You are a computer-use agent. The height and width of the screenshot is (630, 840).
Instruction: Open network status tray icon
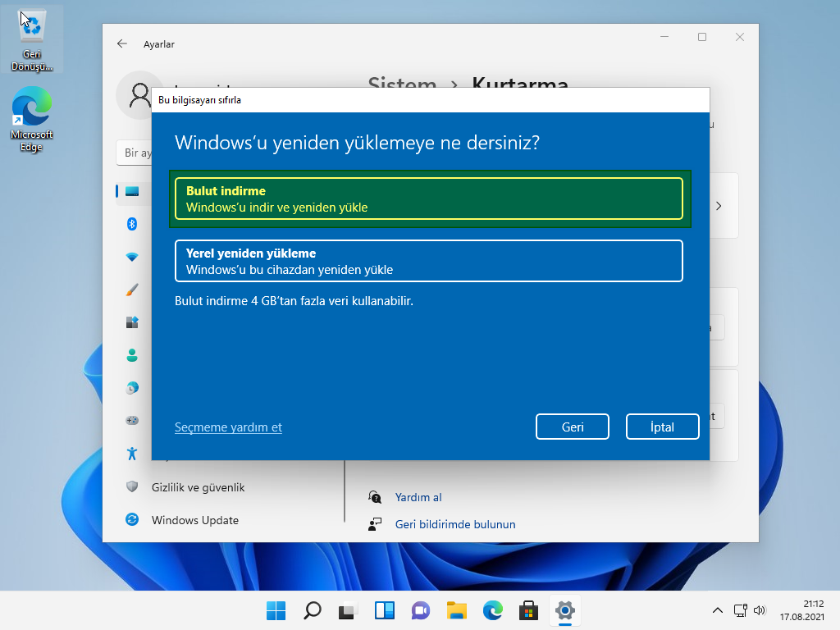pos(741,610)
